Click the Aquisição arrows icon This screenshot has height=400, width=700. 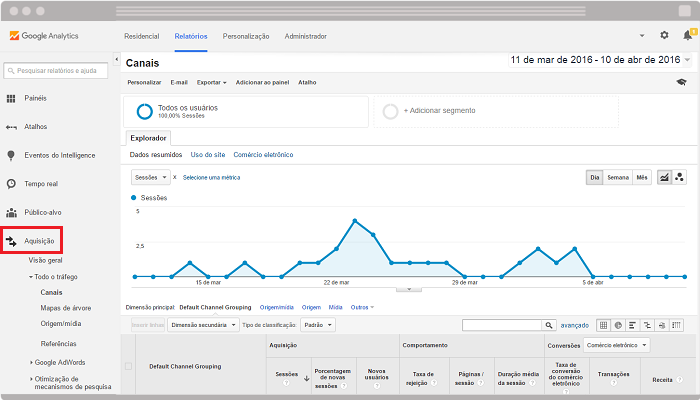[x=11, y=241]
